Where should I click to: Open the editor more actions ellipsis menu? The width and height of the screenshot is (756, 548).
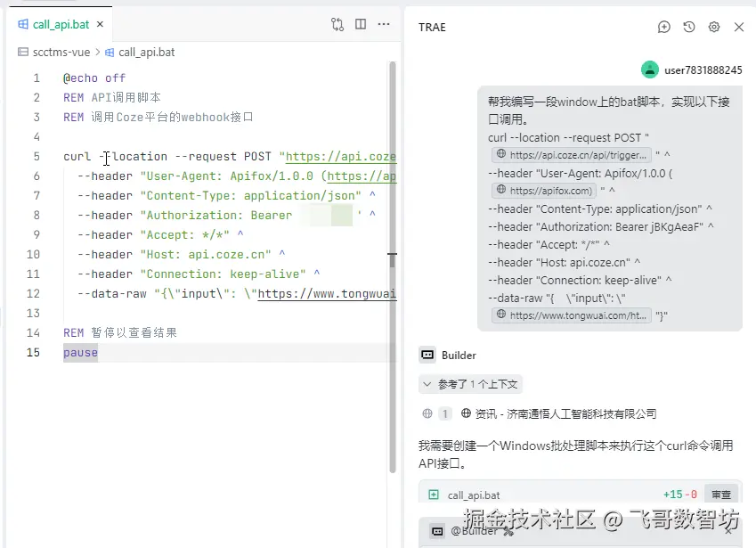tap(384, 24)
